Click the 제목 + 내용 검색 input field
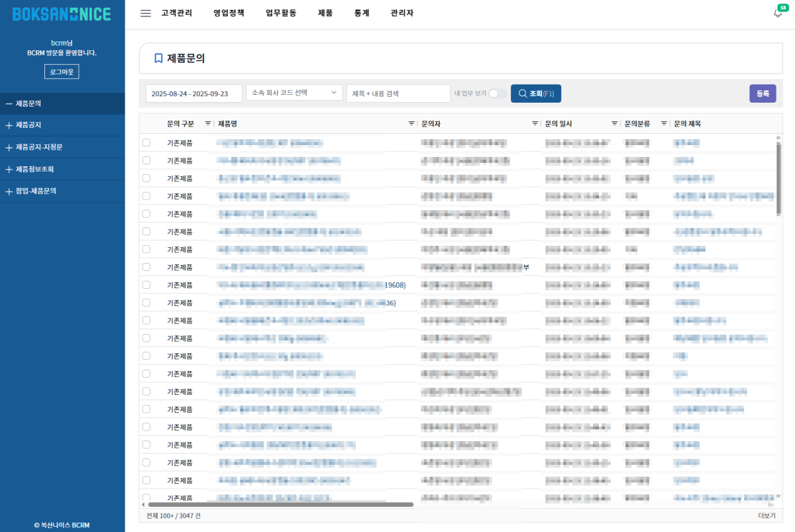Screen dimensions: 795x532 pos(398,94)
